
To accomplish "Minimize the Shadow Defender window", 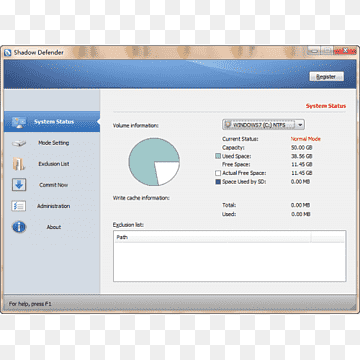I will [313, 51].
